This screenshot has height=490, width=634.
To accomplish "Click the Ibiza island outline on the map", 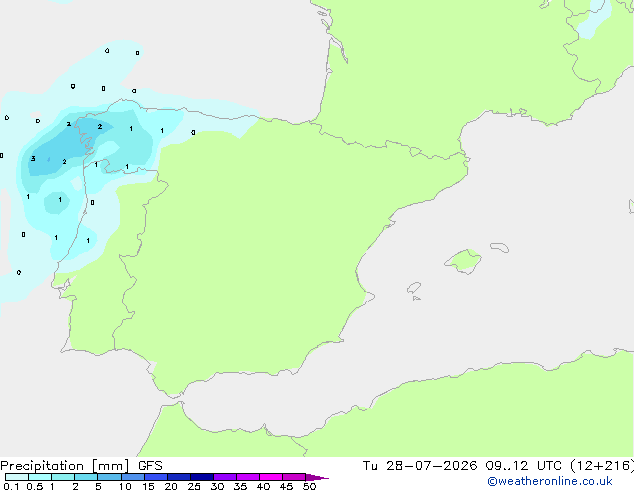I will (414, 288).
